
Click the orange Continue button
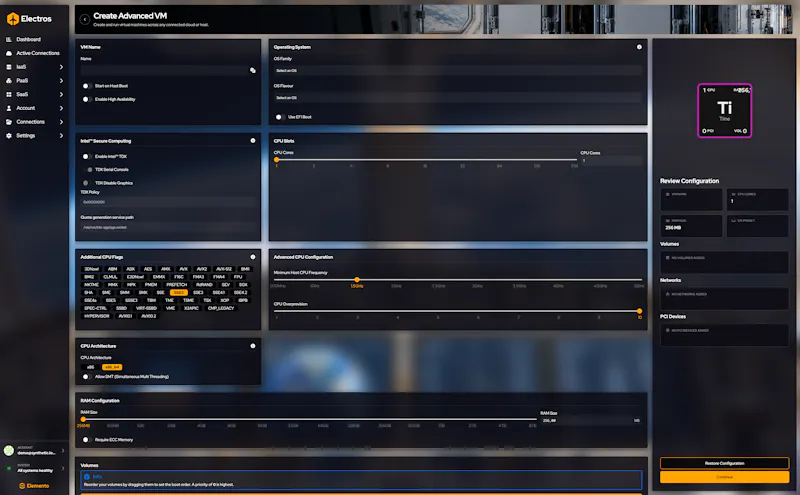pos(724,477)
